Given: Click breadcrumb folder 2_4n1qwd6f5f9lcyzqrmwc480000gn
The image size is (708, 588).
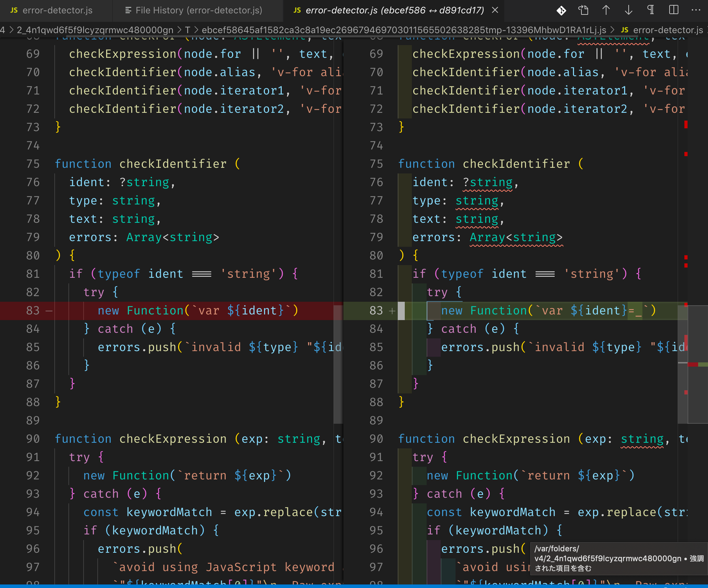Looking at the screenshot, I should pos(95,30).
